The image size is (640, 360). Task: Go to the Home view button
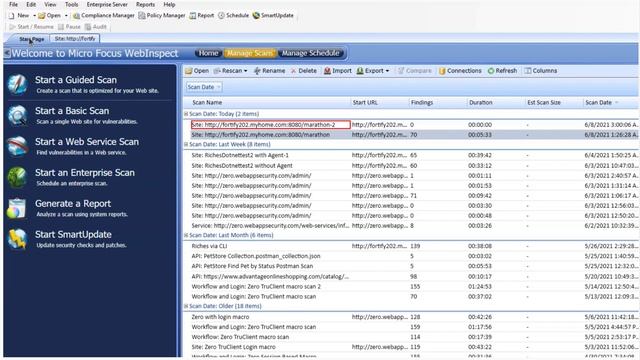point(208,53)
